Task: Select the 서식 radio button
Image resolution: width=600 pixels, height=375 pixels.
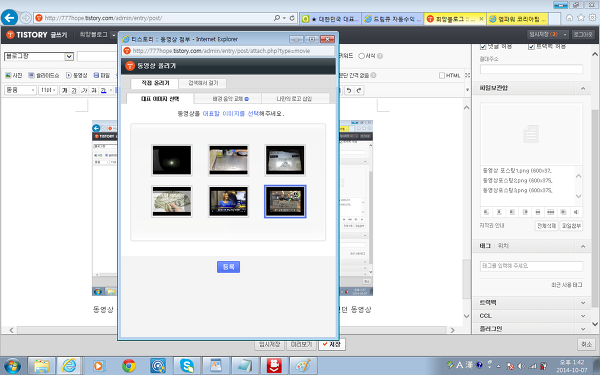Action: coord(361,56)
